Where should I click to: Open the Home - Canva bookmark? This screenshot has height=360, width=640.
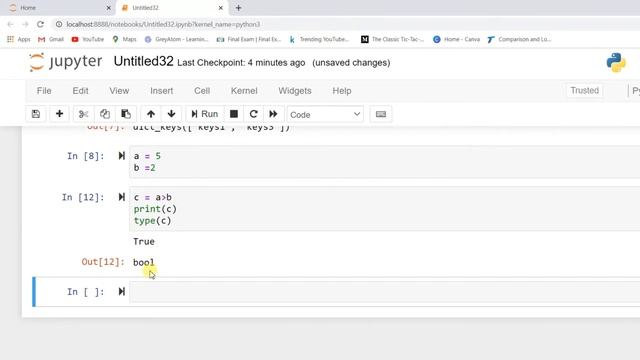[x=456, y=39]
